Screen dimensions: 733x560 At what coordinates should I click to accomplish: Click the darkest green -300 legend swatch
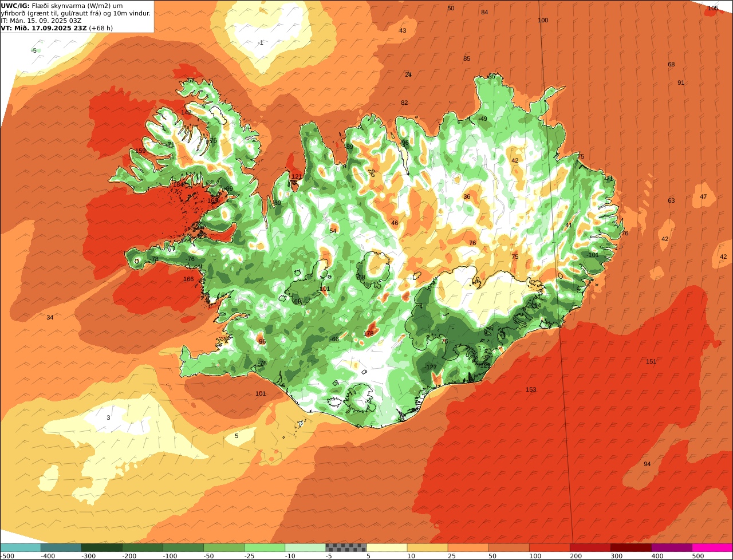tap(102, 547)
